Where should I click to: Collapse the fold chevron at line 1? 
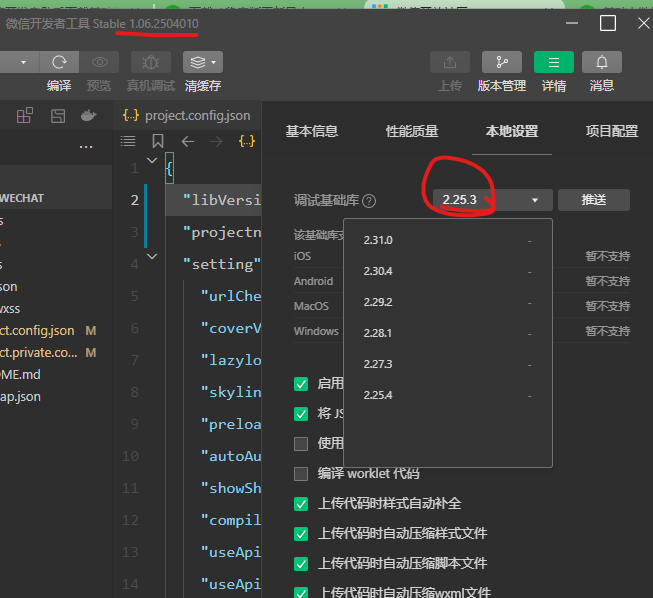pyautogui.click(x=152, y=160)
